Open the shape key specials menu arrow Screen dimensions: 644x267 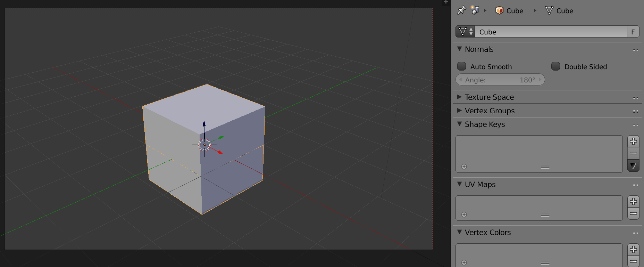tap(633, 166)
